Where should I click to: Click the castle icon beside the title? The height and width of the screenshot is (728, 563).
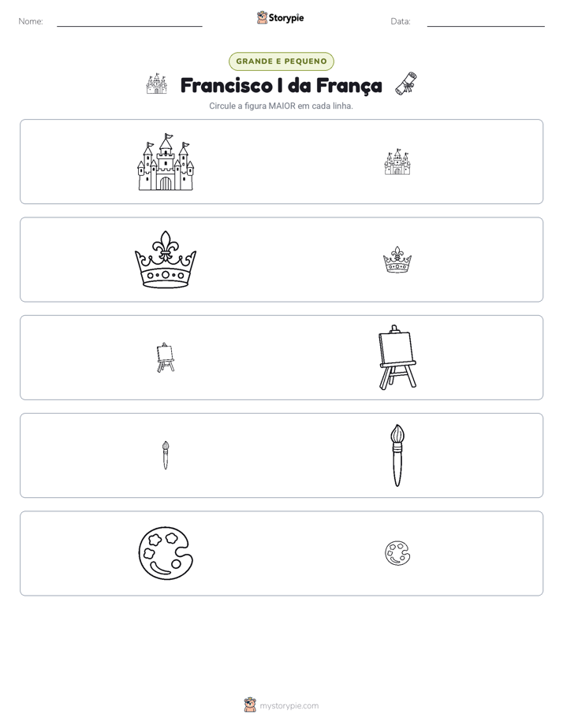(157, 84)
